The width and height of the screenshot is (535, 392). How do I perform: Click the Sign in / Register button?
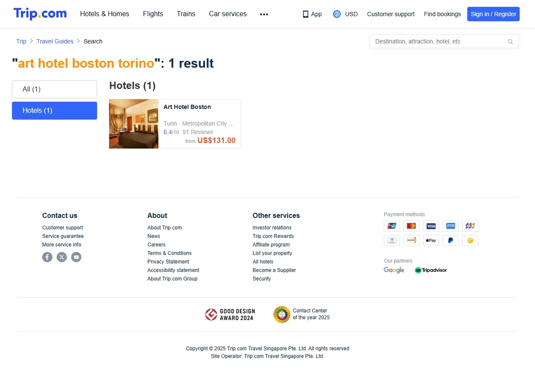tap(493, 14)
